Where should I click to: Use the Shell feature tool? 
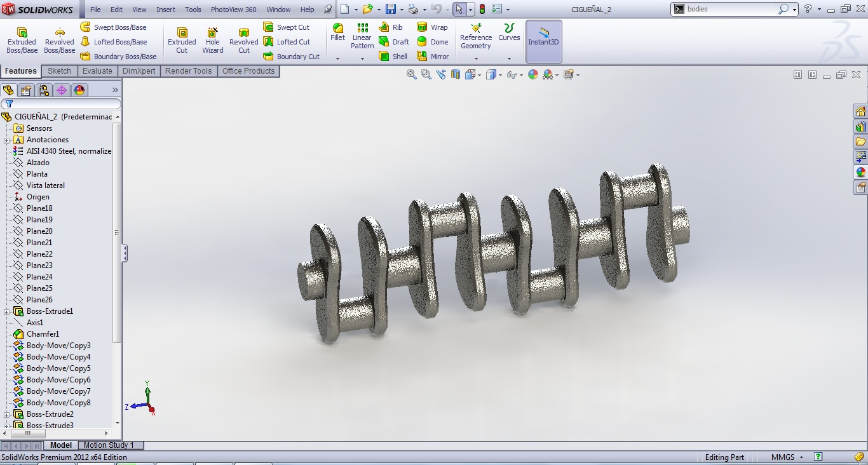coord(393,57)
